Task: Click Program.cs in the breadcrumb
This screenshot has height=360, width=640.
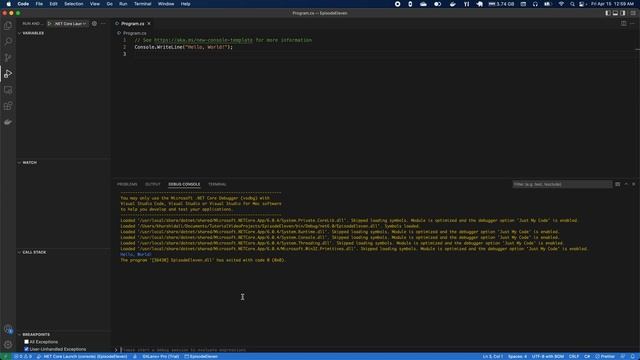Action: click(x=134, y=33)
